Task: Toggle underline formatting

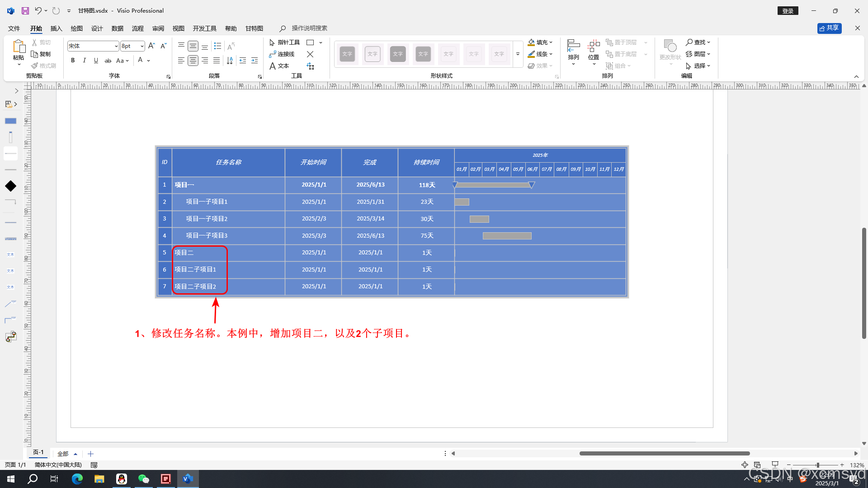Action: pyautogui.click(x=96, y=61)
